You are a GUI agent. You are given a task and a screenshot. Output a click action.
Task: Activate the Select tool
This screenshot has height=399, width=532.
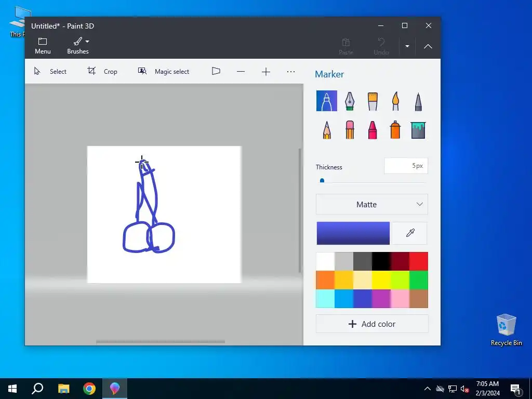50,71
